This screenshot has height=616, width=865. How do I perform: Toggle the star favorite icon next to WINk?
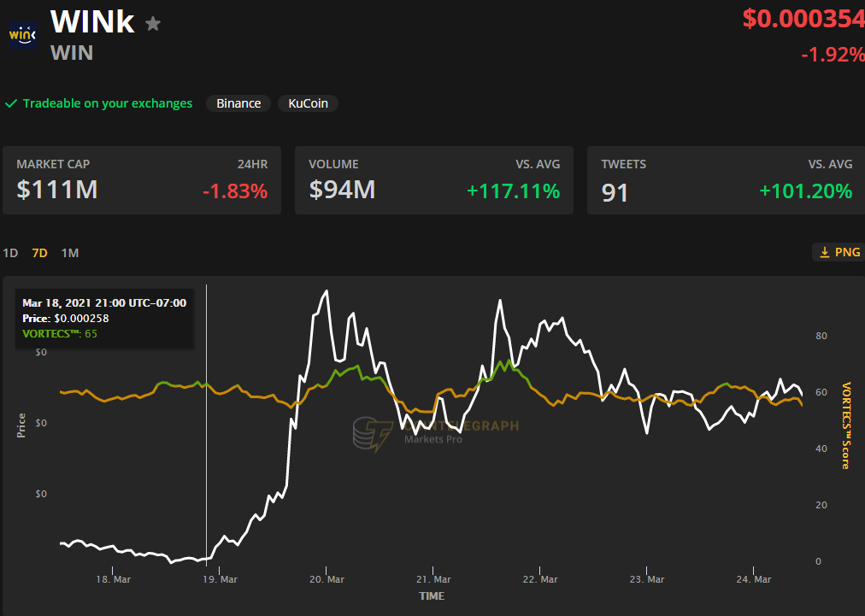[152, 24]
